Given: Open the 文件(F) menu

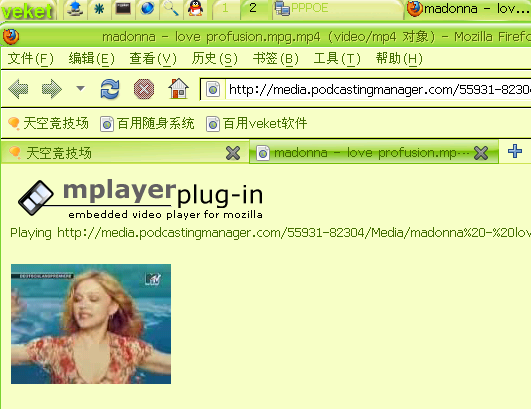Looking at the screenshot, I should 30,59.
